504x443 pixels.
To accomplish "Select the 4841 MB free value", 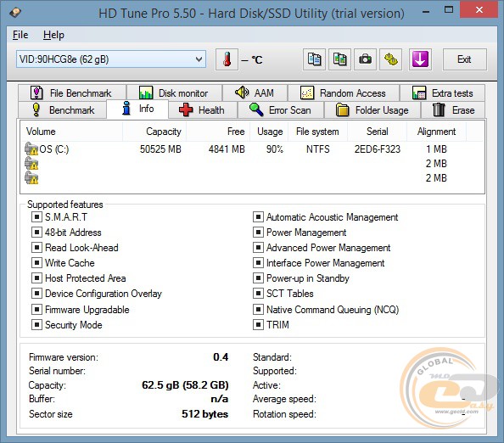I will point(227,149).
